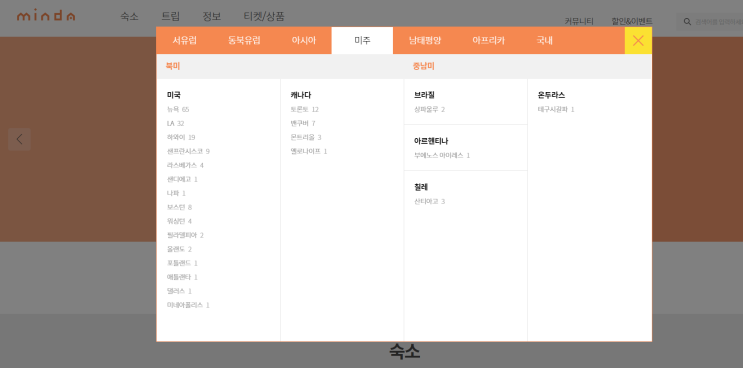Open the 트립 menu in header
743x368 pixels.
[x=171, y=17]
